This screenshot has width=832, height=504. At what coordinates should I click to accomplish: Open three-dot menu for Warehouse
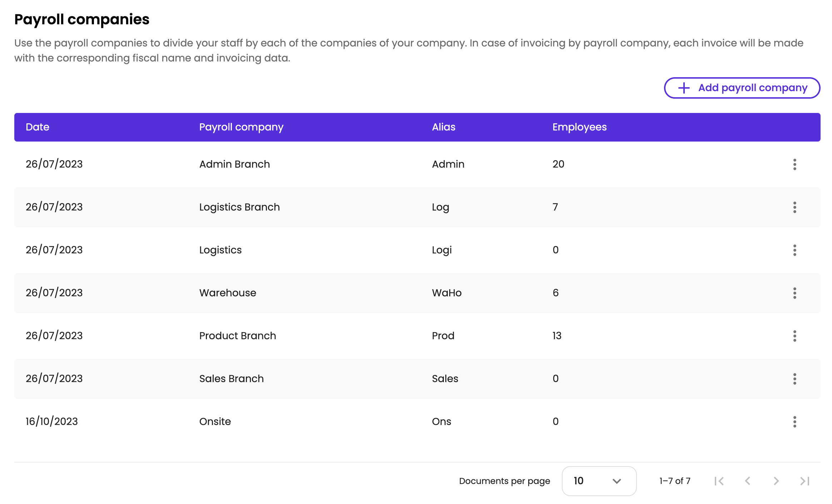[x=794, y=293]
